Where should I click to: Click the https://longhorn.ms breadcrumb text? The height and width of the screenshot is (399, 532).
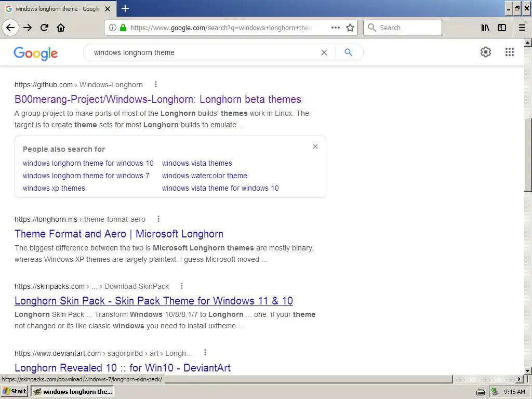tap(46, 220)
